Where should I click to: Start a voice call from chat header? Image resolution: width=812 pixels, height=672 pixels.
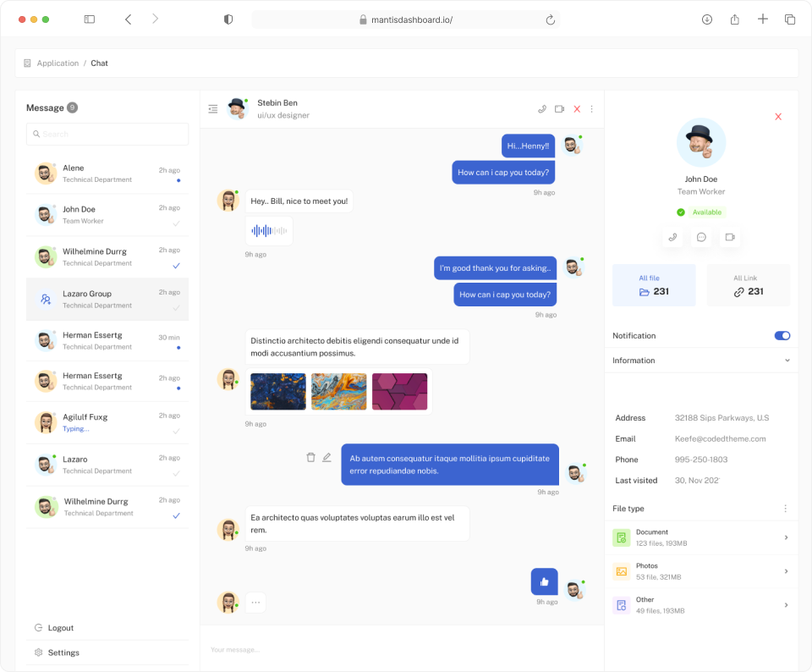(542, 109)
